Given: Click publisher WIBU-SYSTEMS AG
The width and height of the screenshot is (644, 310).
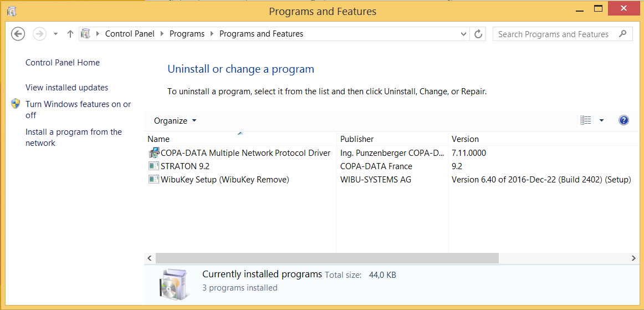Looking at the screenshot, I should click(x=376, y=180).
